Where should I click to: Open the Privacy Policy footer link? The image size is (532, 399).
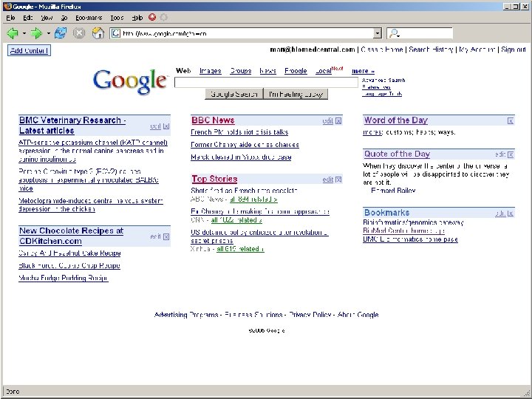310,315
